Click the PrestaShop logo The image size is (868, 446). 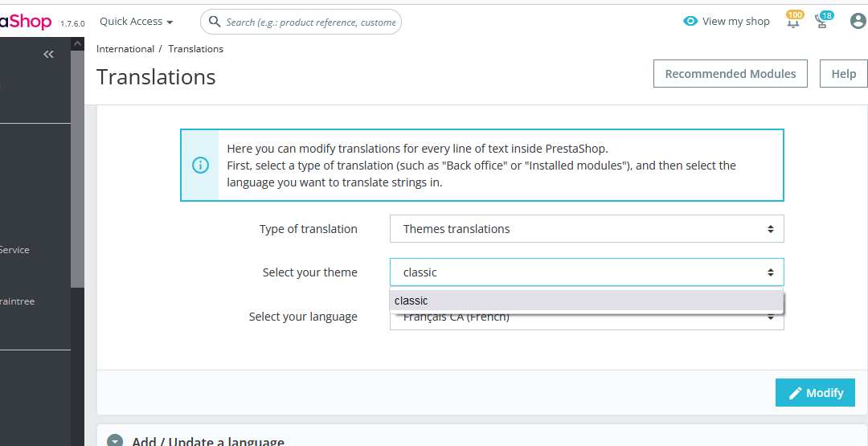pos(24,22)
